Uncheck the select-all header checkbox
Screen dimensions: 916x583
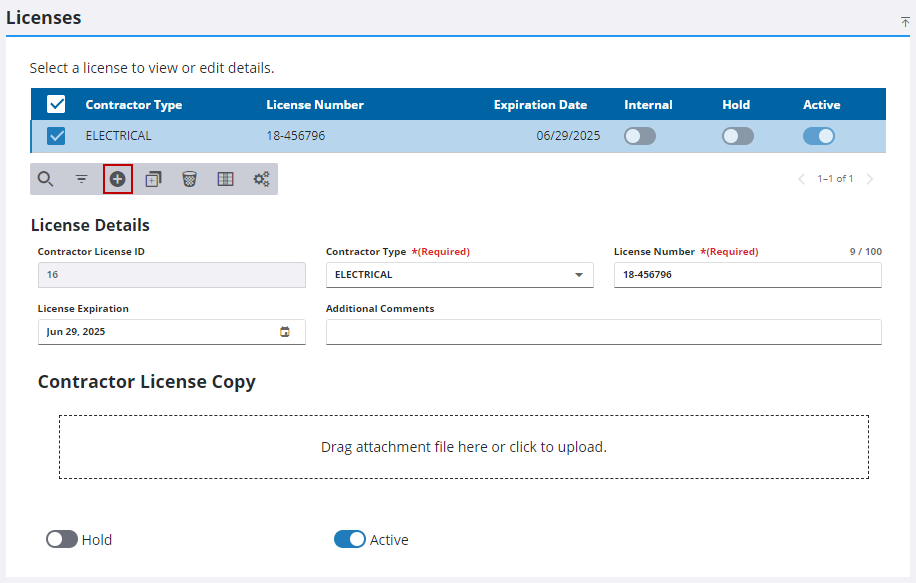point(56,105)
